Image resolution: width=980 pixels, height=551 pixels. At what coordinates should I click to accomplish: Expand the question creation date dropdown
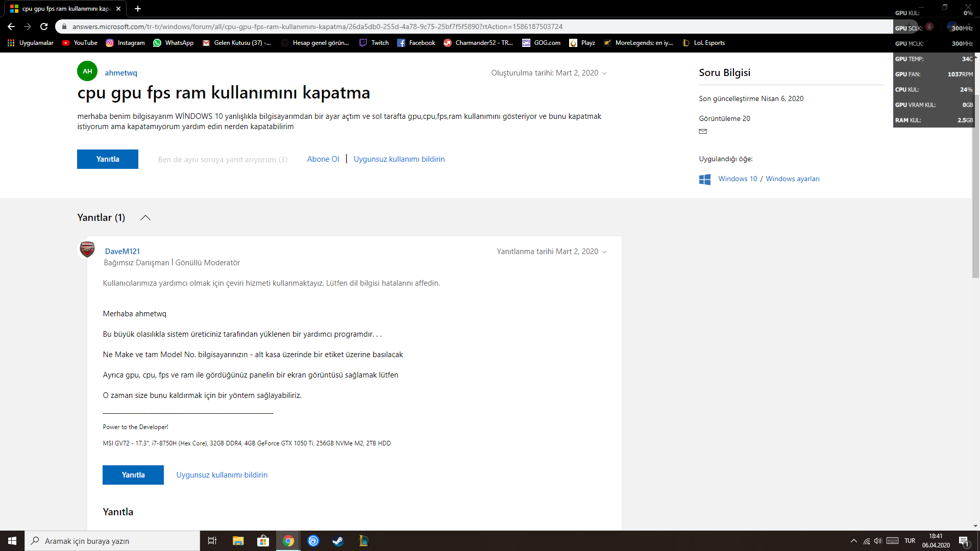coord(604,73)
